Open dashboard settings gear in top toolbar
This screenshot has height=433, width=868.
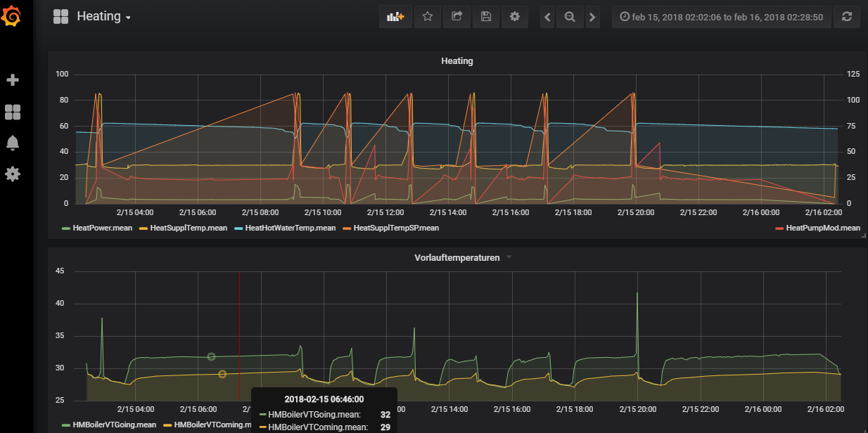515,17
